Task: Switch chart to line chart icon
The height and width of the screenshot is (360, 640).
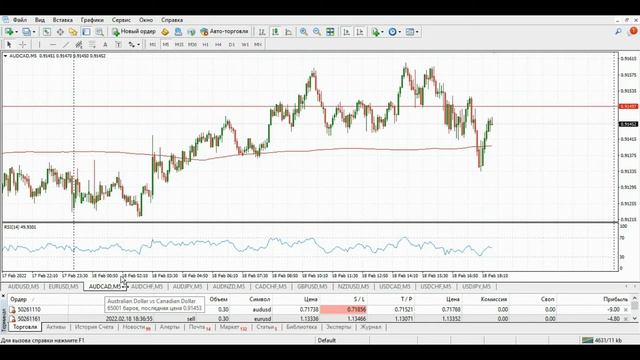Action: pos(289,32)
